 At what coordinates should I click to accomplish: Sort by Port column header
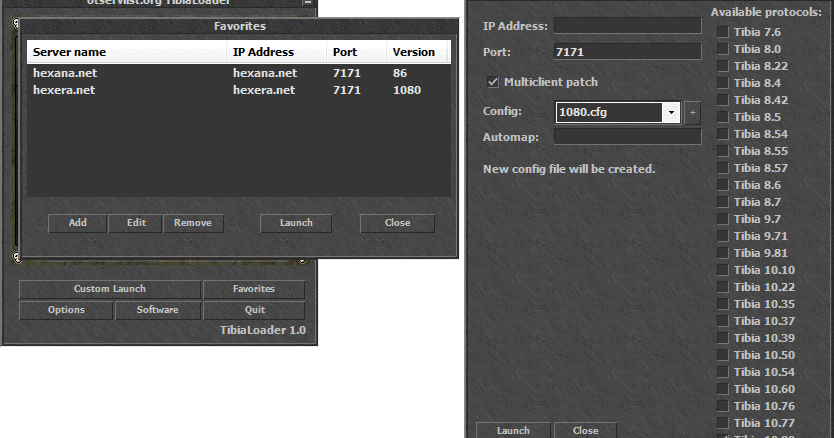point(356,52)
